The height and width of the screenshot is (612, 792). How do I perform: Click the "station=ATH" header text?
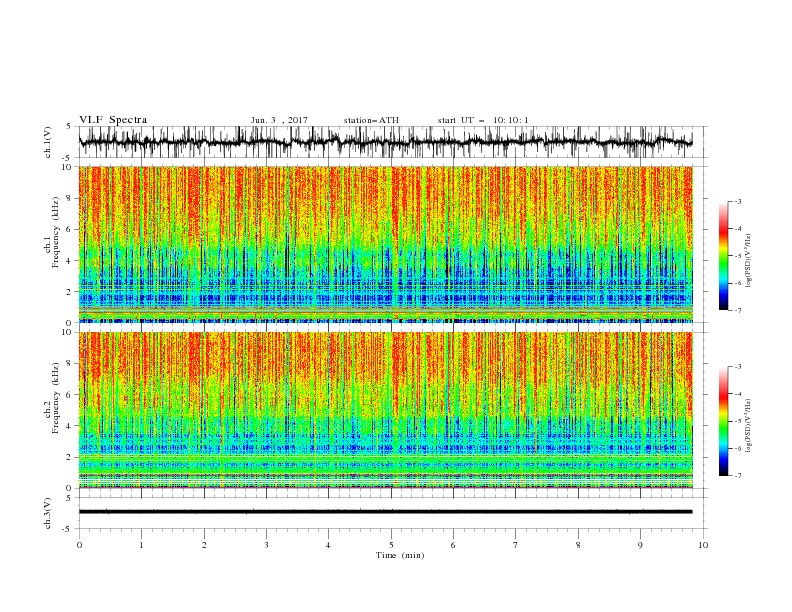click(371, 120)
